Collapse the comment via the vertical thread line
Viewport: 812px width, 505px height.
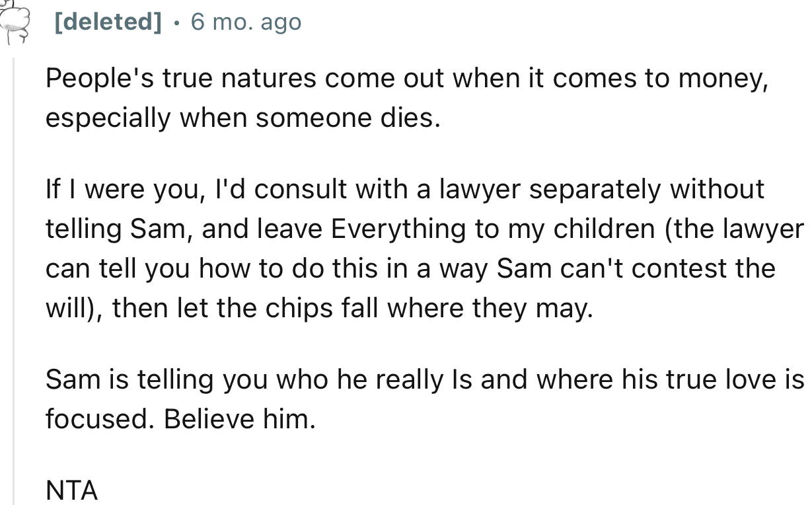13,278
